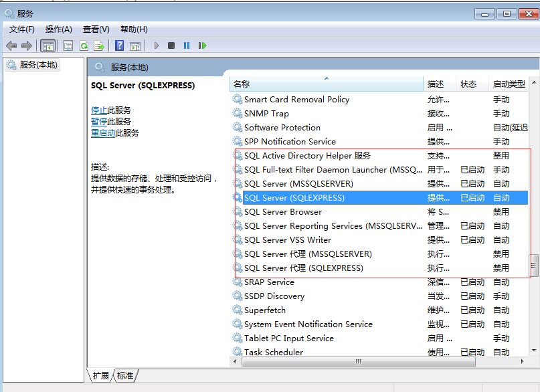Click the 暂停 link to pause service
540x392 pixels.
[99, 122]
